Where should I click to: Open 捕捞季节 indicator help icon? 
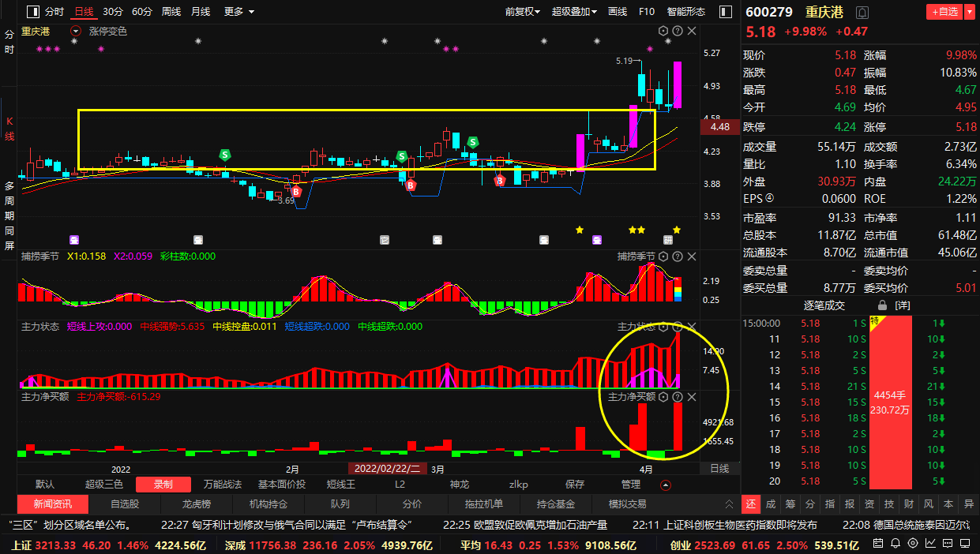(x=677, y=256)
